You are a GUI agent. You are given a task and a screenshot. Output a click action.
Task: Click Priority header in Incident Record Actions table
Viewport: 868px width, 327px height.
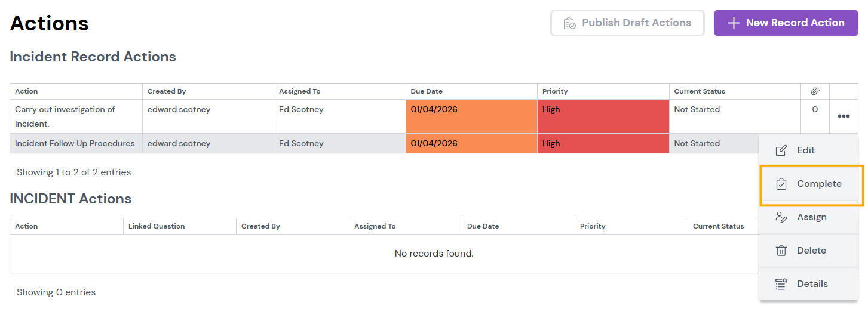point(555,91)
